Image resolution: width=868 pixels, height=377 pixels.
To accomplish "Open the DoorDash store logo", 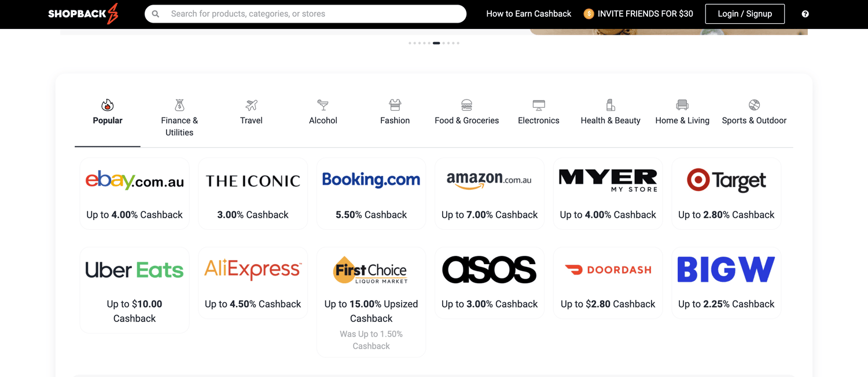I will pos(608,270).
